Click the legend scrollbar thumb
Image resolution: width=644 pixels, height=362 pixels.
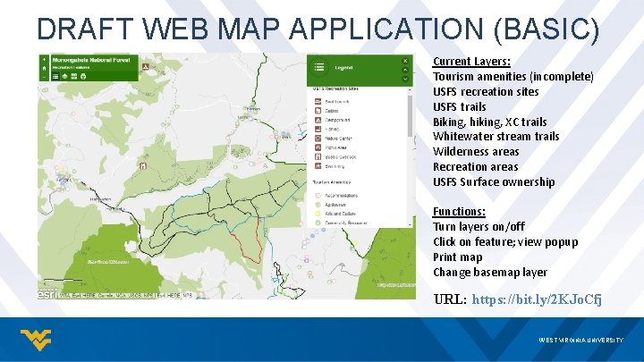coord(410,115)
